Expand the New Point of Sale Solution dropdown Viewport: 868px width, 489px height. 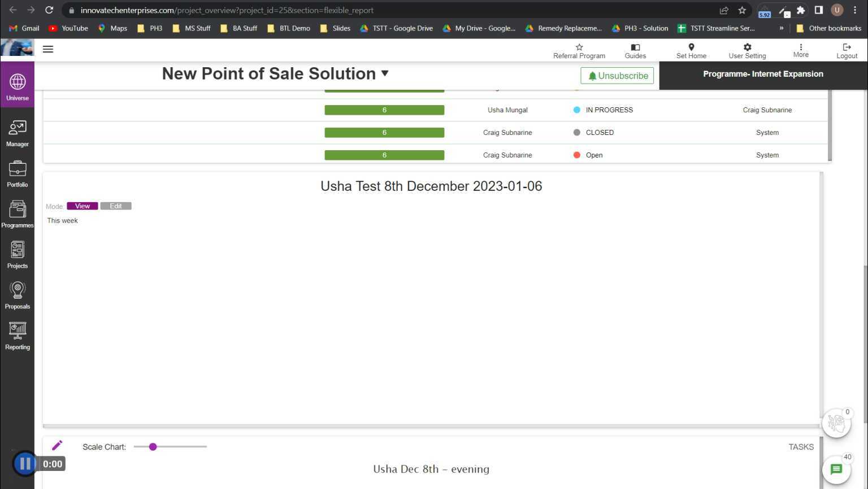click(385, 73)
